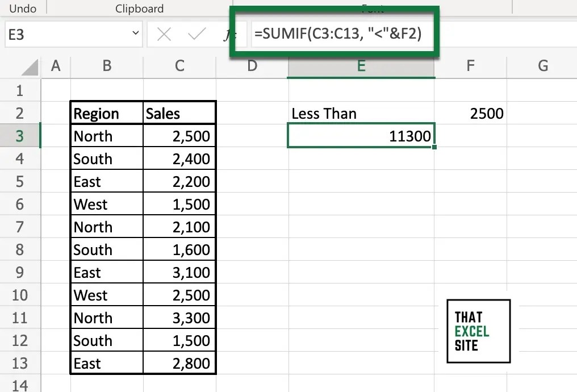The width and height of the screenshot is (577, 392).
Task: Select column E by its header
Action: click(361, 66)
